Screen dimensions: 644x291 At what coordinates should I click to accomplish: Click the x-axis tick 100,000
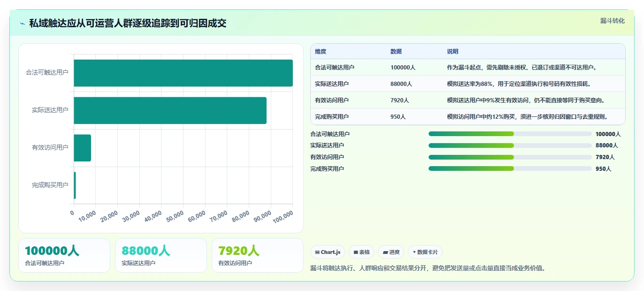coord(283,216)
